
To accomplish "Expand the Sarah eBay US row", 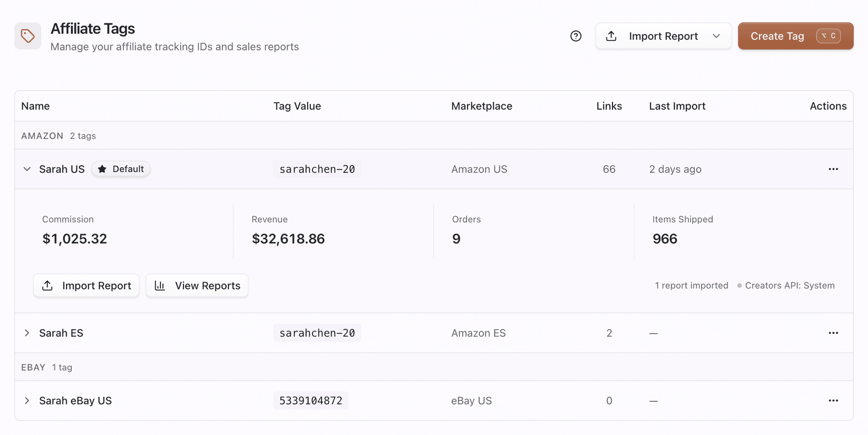I will click(27, 401).
